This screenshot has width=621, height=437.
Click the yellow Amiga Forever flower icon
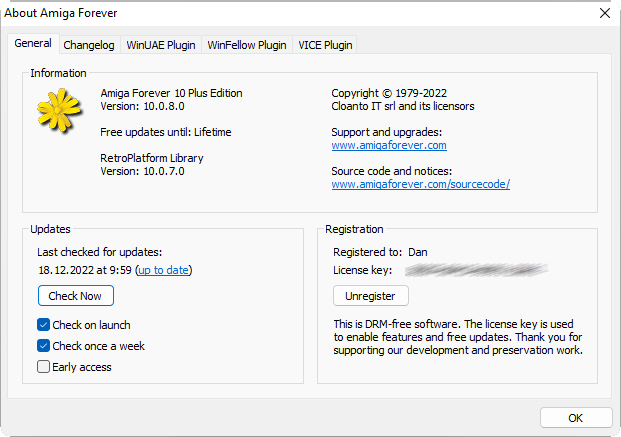coord(59,111)
